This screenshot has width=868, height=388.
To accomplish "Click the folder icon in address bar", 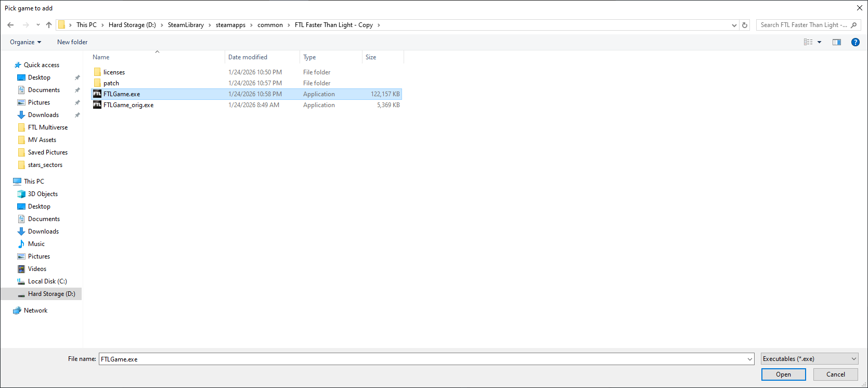I will (x=61, y=25).
